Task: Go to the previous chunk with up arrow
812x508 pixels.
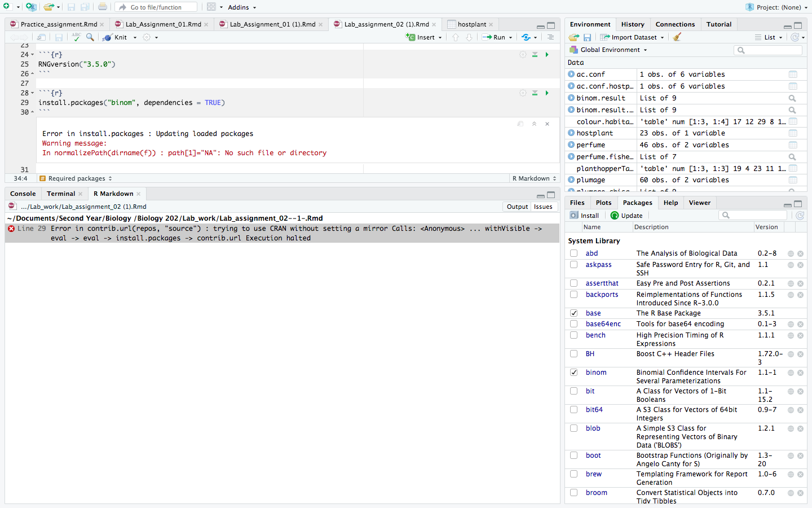Action: point(456,37)
